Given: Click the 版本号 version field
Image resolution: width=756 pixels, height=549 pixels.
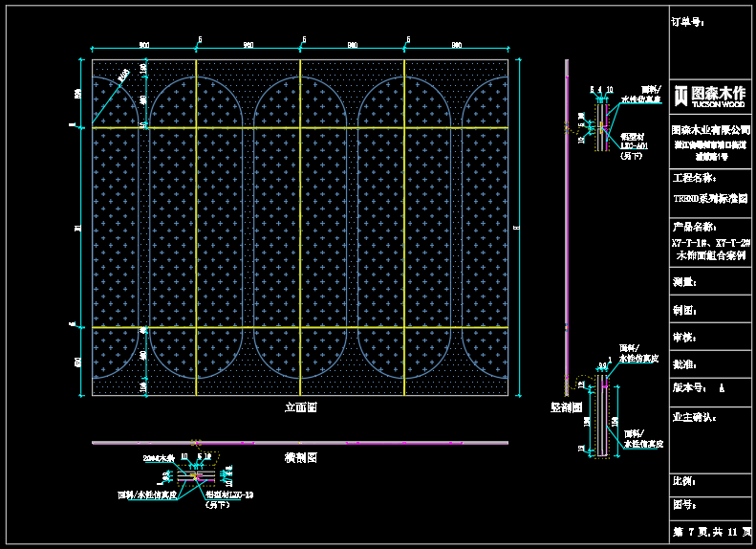Looking at the screenshot, I should point(690,389).
